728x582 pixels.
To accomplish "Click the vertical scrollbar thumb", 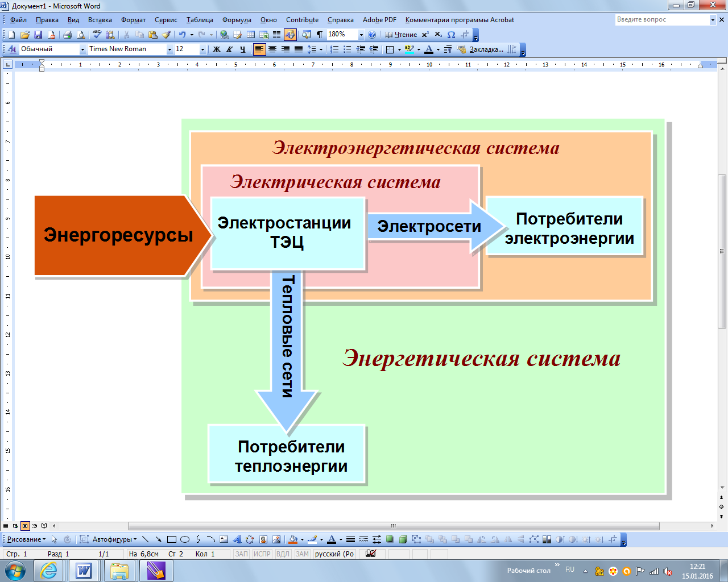I will click(x=722, y=251).
